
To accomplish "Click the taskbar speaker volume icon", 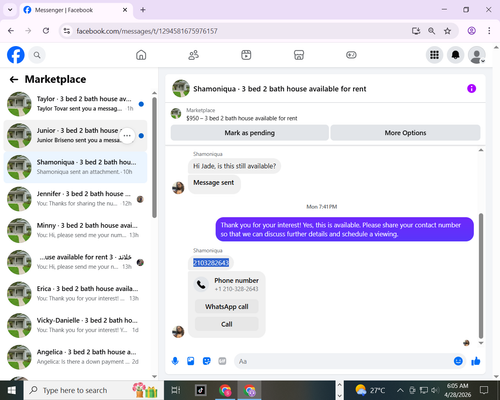I will pyautogui.click(x=435, y=390).
